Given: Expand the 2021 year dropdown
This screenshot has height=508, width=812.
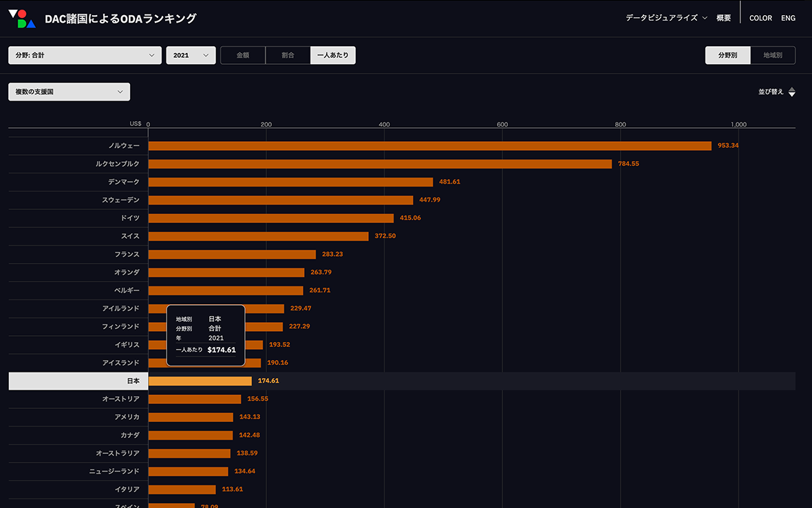Looking at the screenshot, I should tap(191, 55).
